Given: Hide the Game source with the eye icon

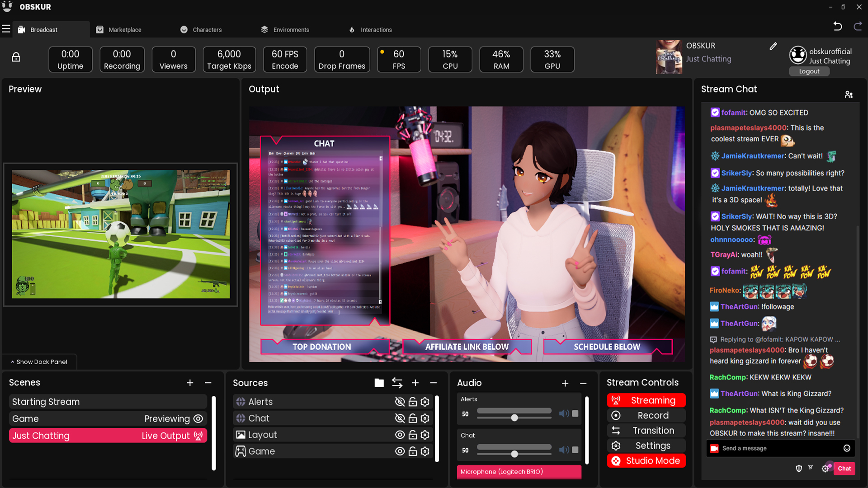Looking at the screenshot, I should (400, 451).
